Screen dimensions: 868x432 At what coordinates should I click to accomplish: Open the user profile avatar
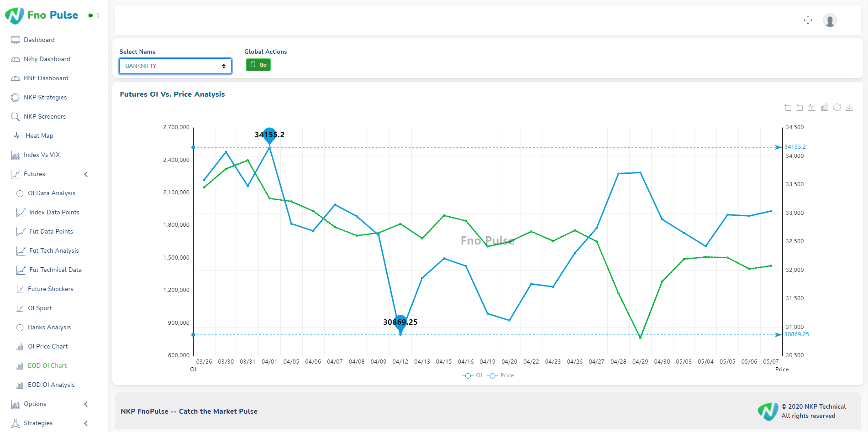[x=830, y=20]
